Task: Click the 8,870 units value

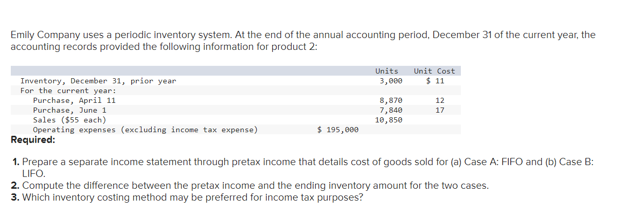Action: click(x=391, y=100)
